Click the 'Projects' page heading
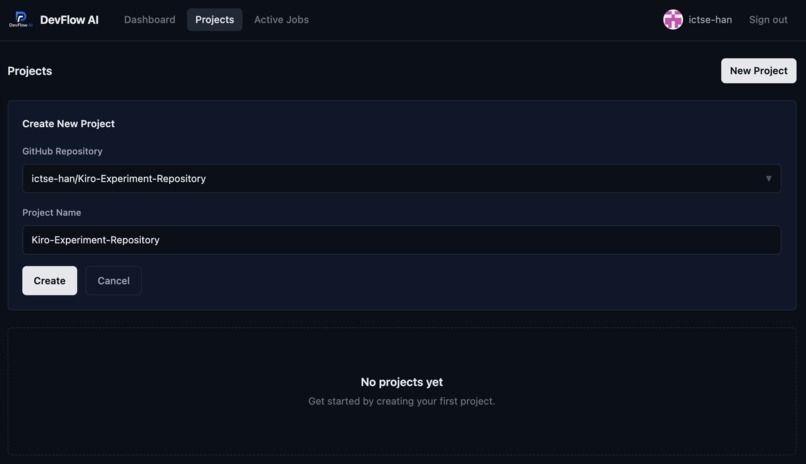806x464 pixels. 30,71
